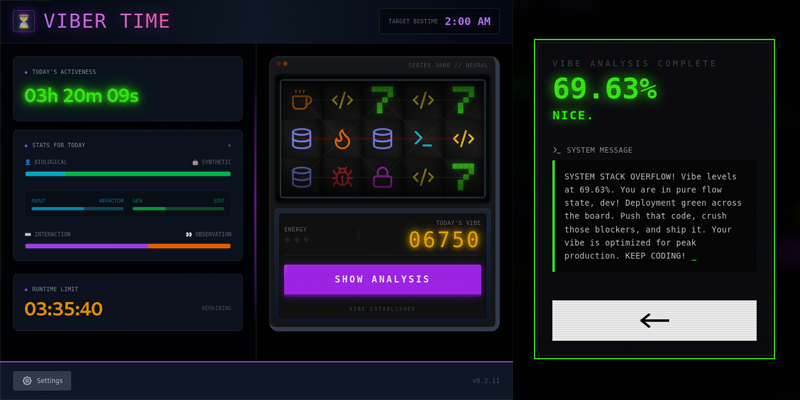This screenshot has height=400, width=800.
Task: Click the TODAY'S VIBE label
Action: coord(458,223)
